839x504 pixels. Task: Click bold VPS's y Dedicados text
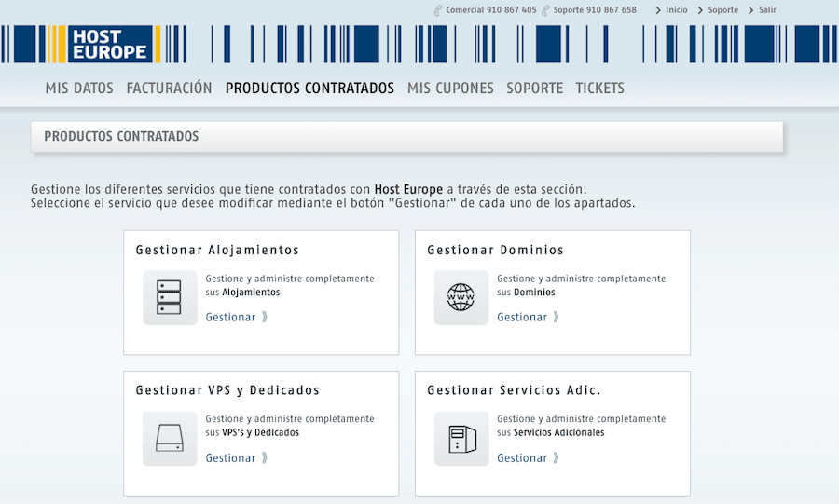[261, 432]
